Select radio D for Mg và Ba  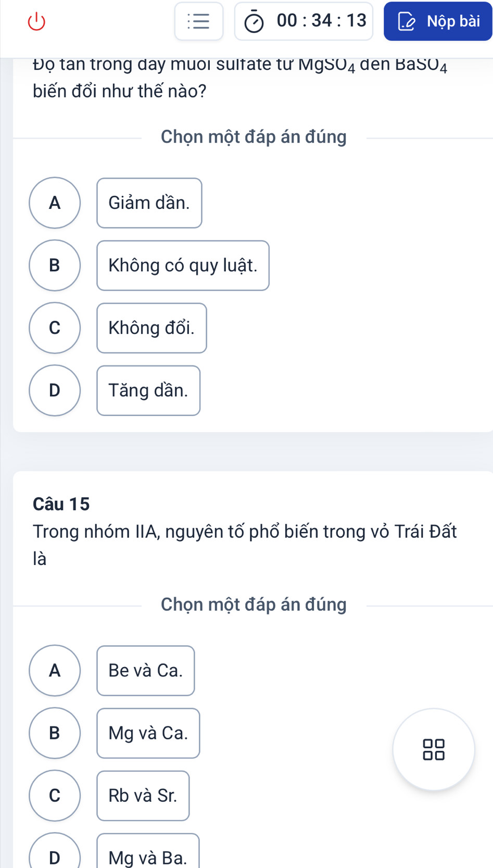(55, 855)
